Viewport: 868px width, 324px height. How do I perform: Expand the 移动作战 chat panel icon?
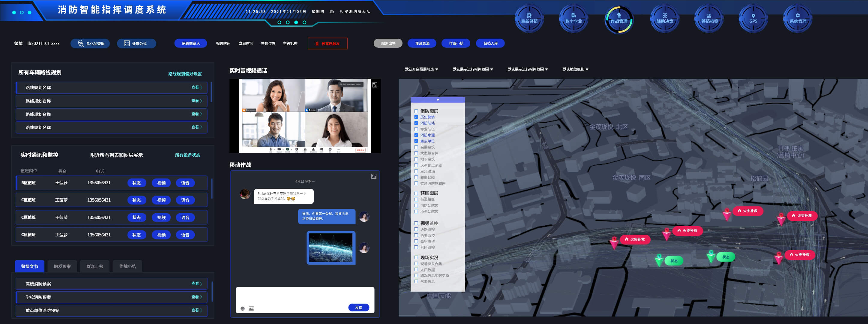pyautogui.click(x=374, y=176)
